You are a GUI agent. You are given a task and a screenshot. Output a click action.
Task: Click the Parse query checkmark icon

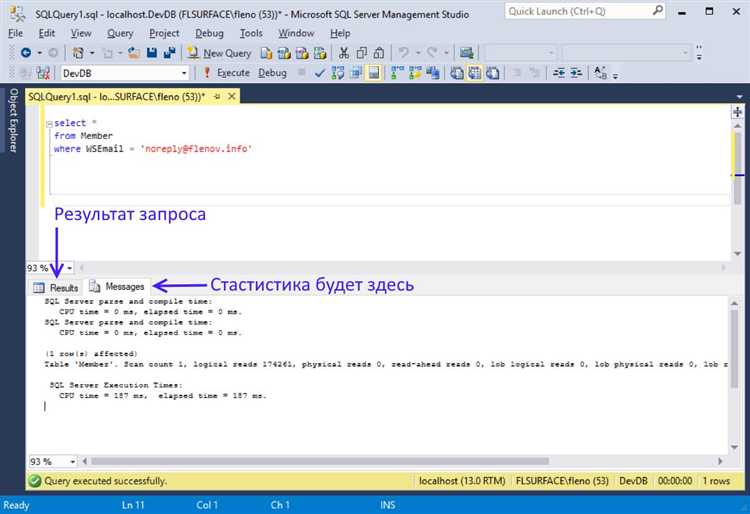pyautogui.click(x=319, y=73)
